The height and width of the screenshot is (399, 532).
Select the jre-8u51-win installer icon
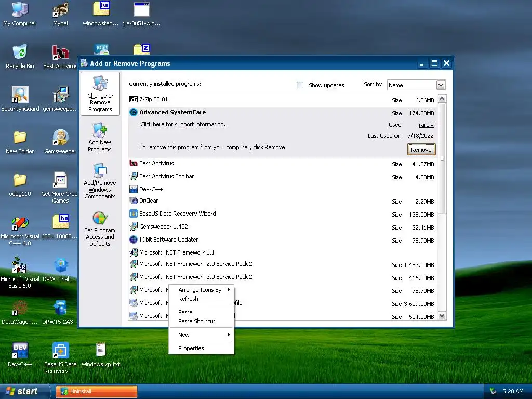click(141, 14)
